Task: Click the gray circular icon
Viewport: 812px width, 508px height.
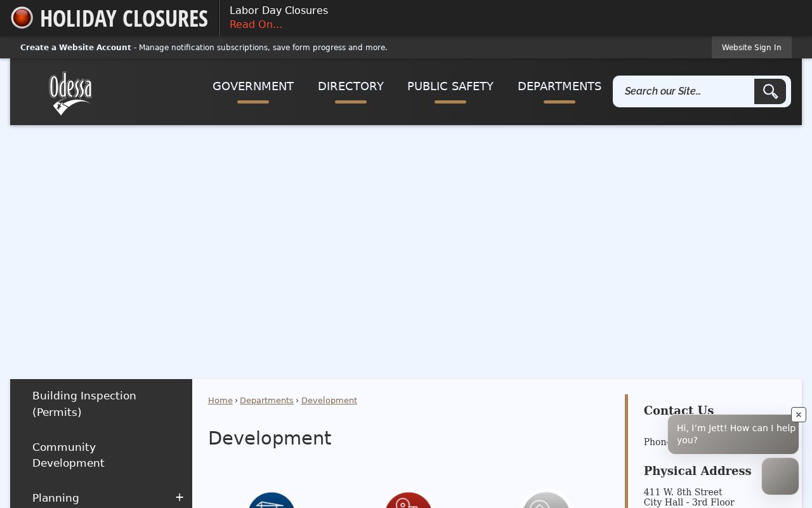Action: pyautogui.click(x=546, y=500)
